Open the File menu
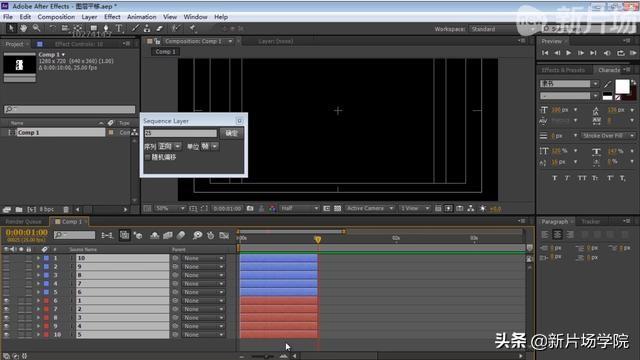Image resolution: width=640 pixels, height=360 pixels. [8, 17]
